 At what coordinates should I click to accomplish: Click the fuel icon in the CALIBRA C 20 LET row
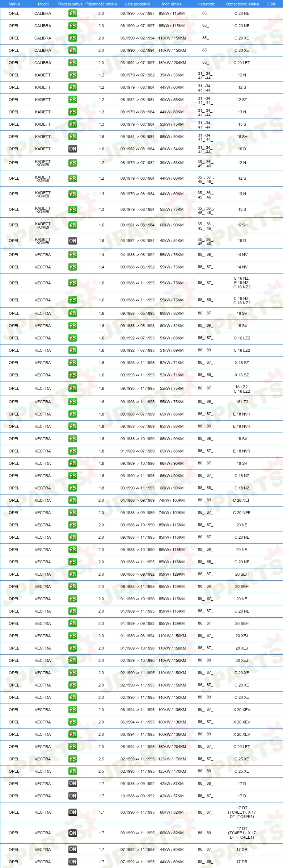pos(72,63)
